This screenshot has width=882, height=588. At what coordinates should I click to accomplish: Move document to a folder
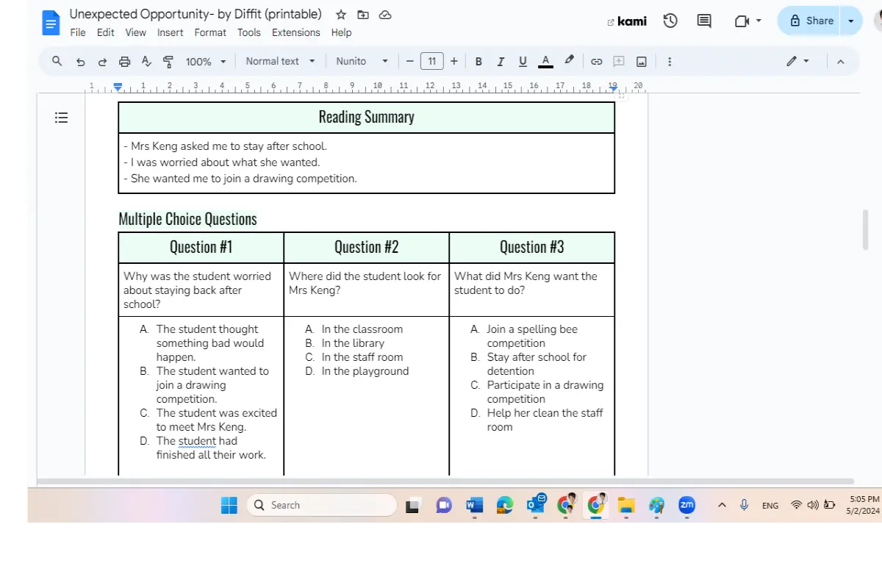pos(363,15)
